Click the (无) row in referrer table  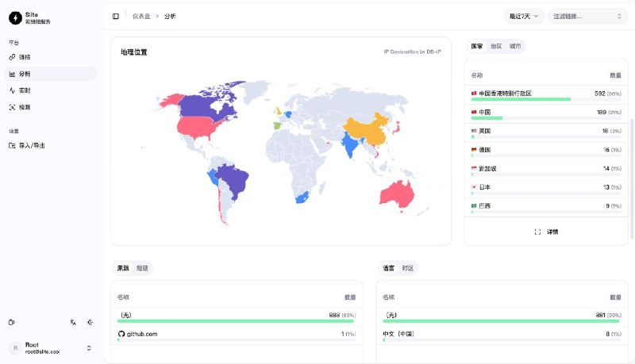237,316
